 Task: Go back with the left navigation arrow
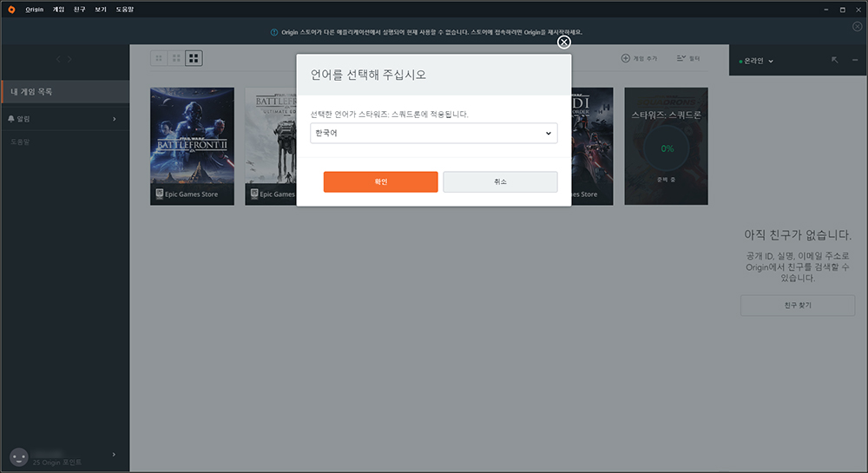pos(58,59)
